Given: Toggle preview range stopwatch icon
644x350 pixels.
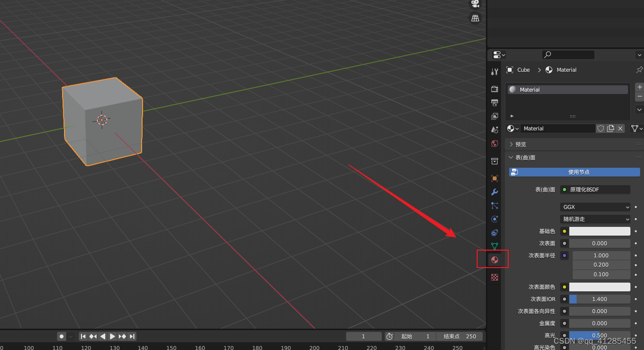Looking at the screenshot, I should [389, 336].
